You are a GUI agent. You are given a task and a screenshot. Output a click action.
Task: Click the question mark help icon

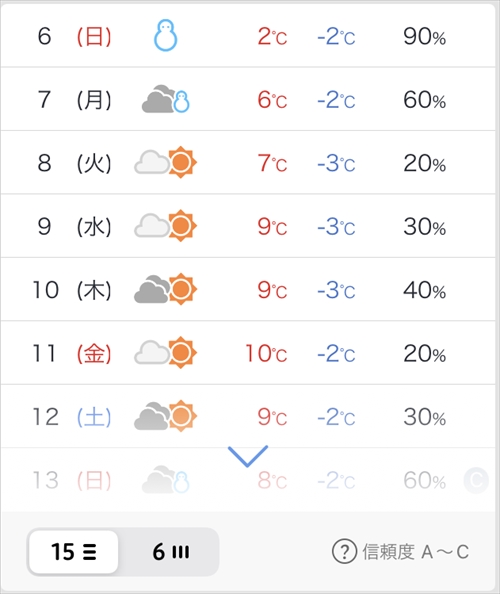(x=344, y=552)
